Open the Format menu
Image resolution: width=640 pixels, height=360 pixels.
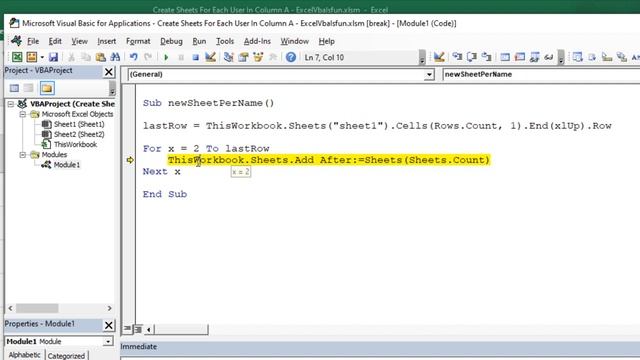point(138,41)
